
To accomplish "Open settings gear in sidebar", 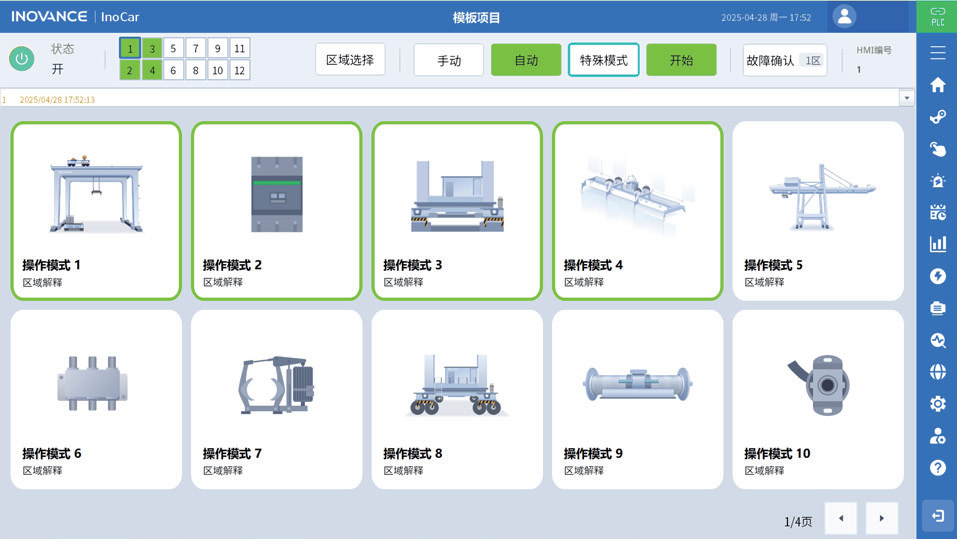I will (937, 404).
